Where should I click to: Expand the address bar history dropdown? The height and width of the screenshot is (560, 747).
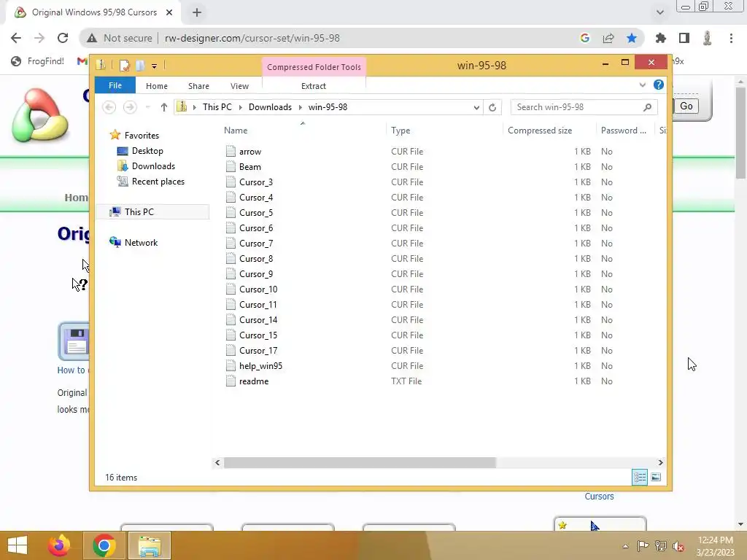[x=476, y=108]
